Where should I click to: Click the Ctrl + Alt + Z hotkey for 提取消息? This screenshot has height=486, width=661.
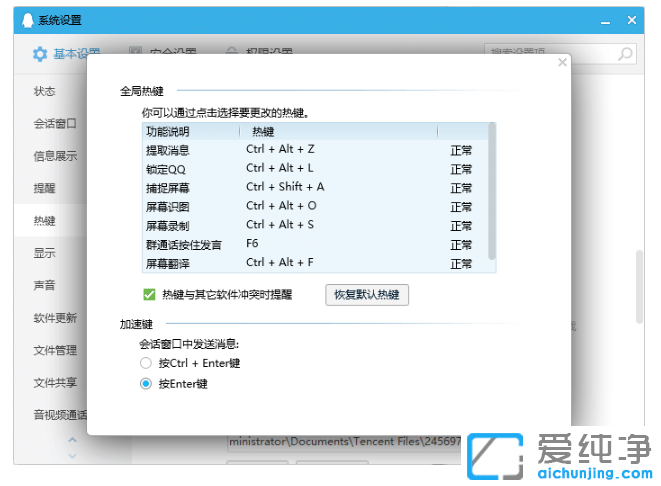coord(281,149)
